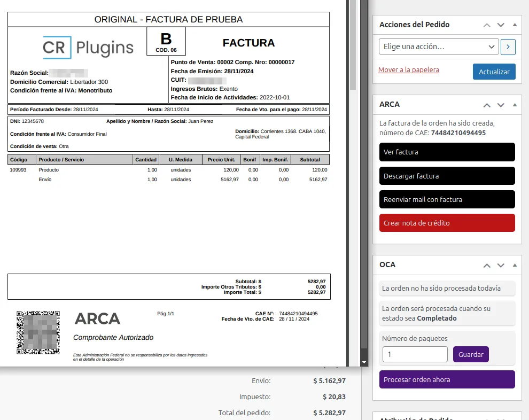Click the Actualizar button

[x=494, y=70]
